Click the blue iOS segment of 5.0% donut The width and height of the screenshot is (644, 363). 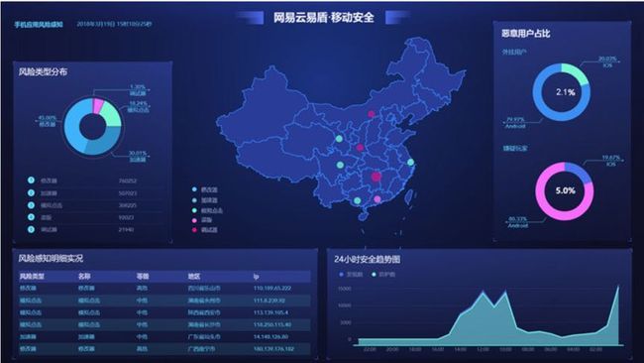click(579, 171)
